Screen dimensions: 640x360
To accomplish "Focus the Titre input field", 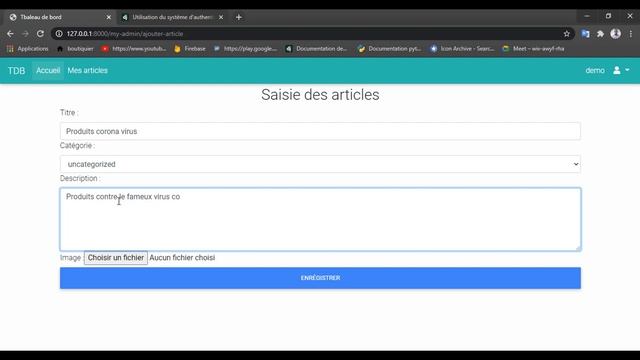I will pos(320,131).
